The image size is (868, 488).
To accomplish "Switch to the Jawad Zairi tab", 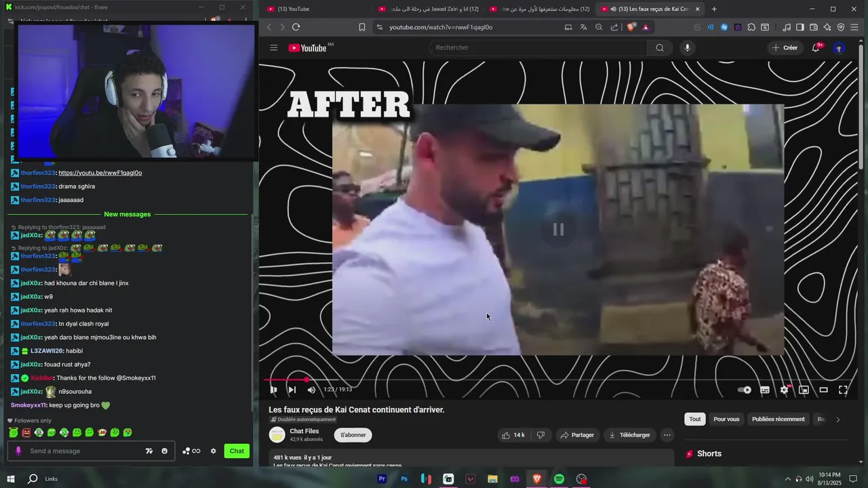I will (x=428, y=9).
